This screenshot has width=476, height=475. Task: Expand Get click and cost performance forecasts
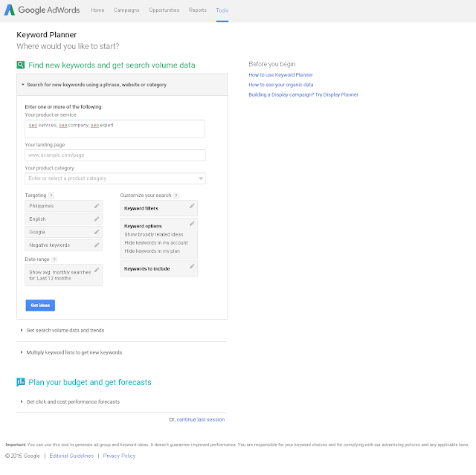click(x=70, y=402)
